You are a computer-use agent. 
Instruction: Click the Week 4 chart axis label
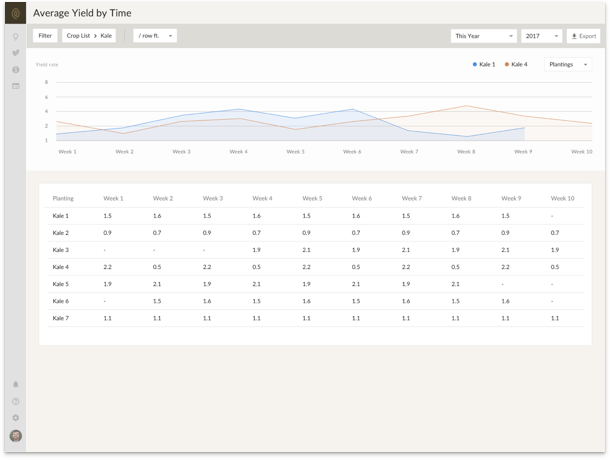[238, 152]
